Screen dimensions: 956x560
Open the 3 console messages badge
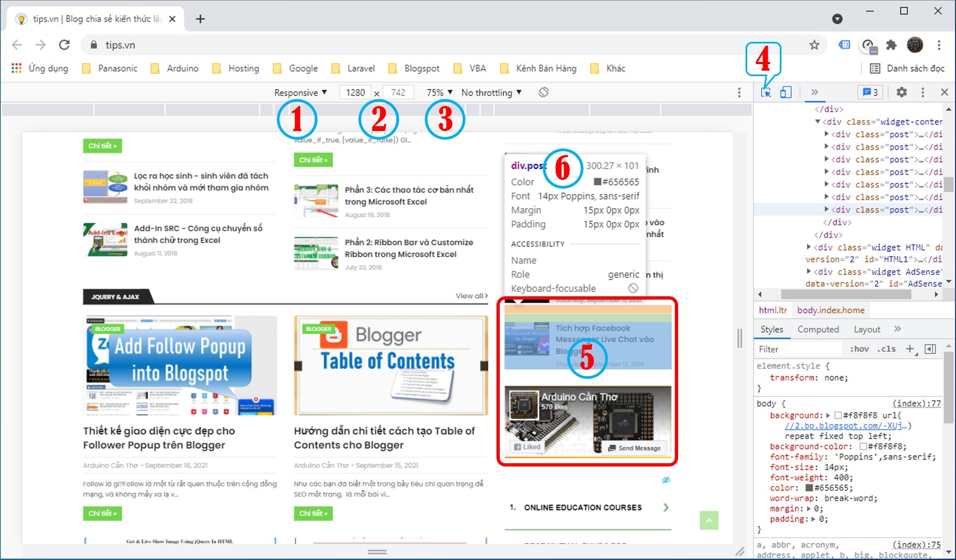(871, 92)
